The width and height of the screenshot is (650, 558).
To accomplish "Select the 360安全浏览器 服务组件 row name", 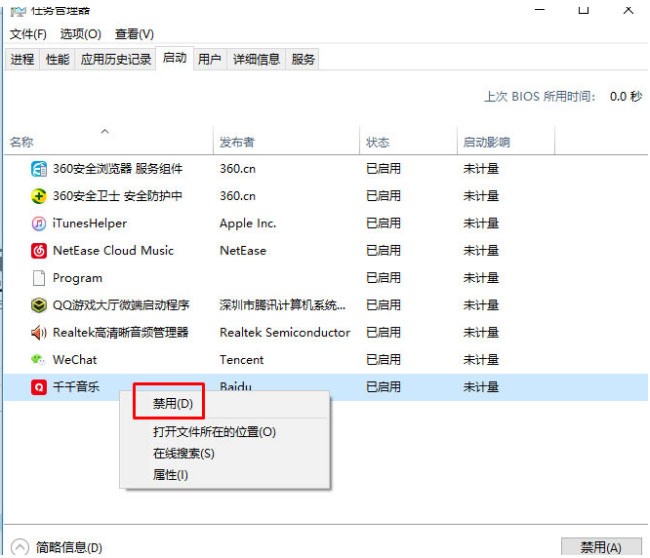I will click(x=118, y=169).
